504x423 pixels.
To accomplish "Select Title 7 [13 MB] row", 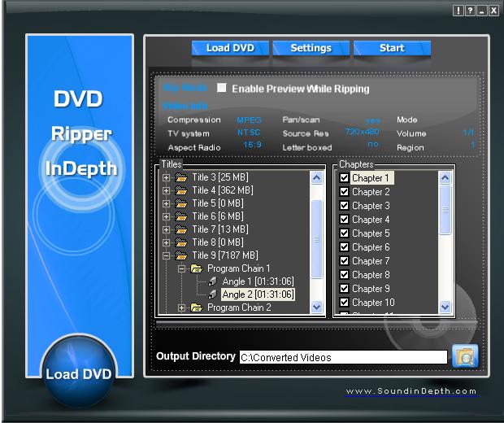I will (x=220, y=229).
